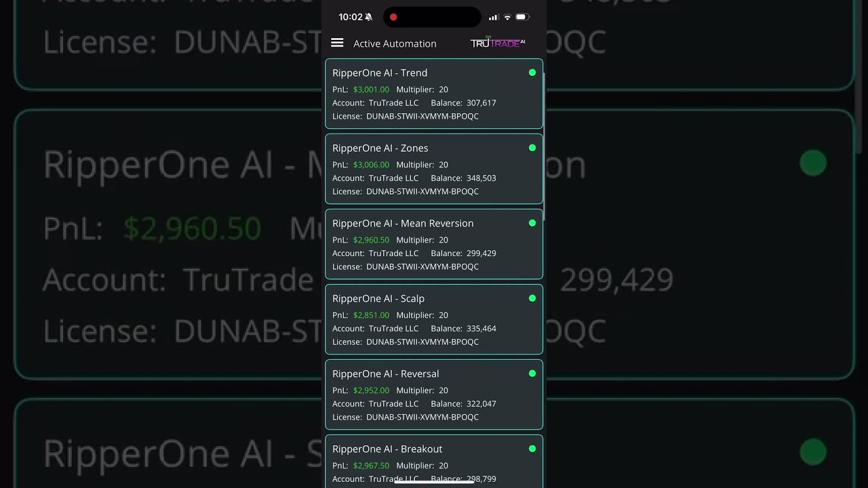
Task: Select the license key in Reversal card
Action: pyautogui.click(x=422, y=418)
